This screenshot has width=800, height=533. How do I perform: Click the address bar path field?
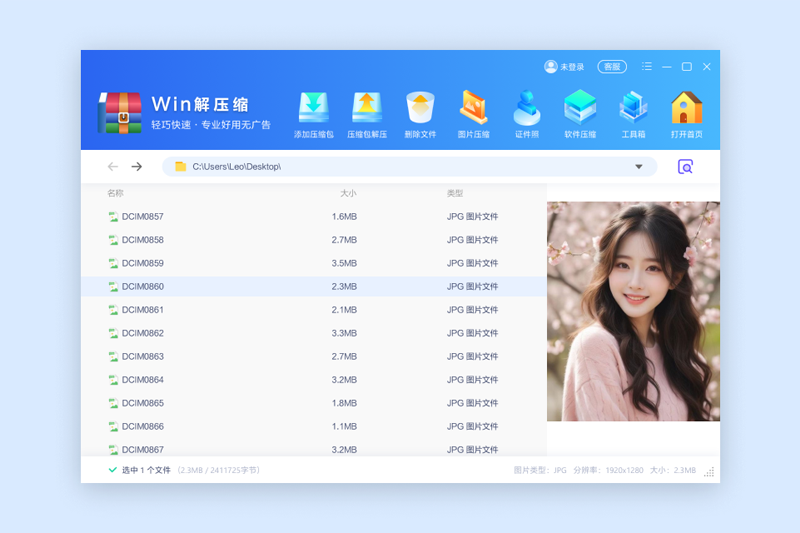(x=400, y=167)
